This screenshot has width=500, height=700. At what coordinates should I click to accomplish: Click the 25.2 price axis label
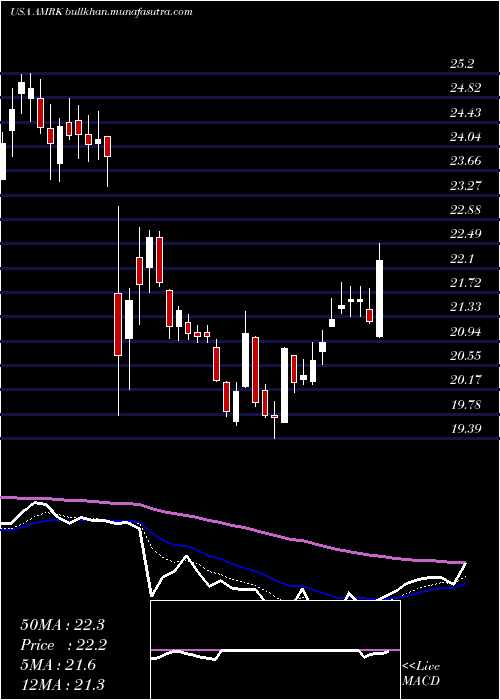pos(461,64)
